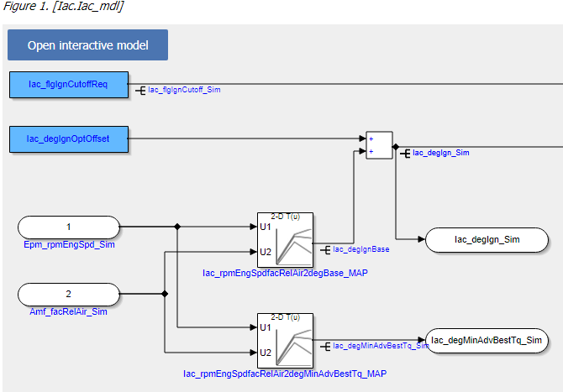Screen dimensions: 563x392
Task: Click the Open interactive model button
Action: [x=87, y=45]
